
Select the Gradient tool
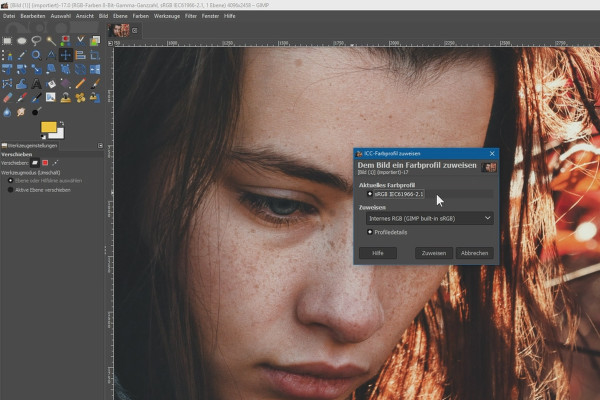[65, 83]
